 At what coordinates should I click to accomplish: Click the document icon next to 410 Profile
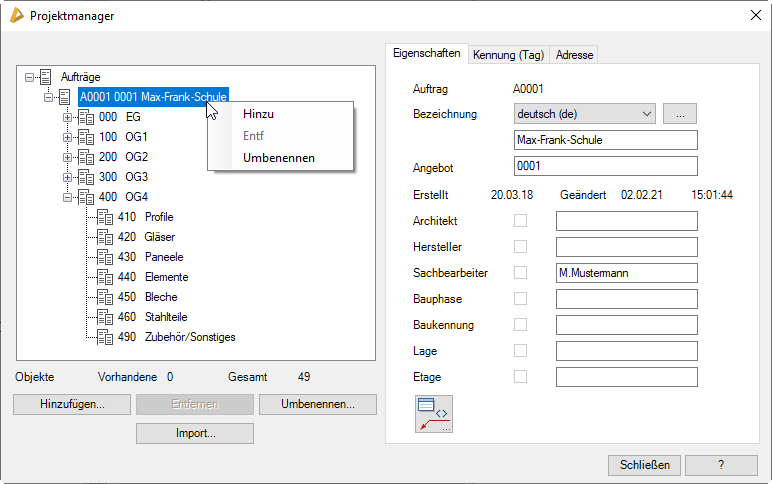tap(105, 217)
